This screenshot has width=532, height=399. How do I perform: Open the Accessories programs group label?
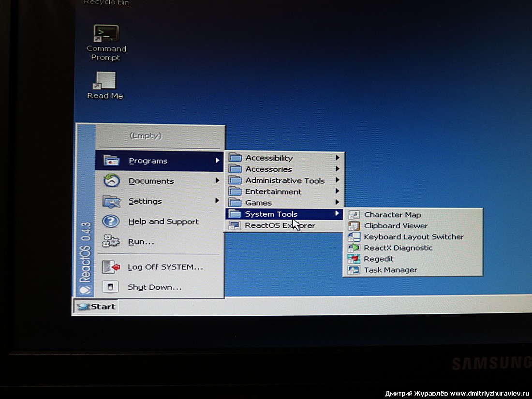coord(269,169)
